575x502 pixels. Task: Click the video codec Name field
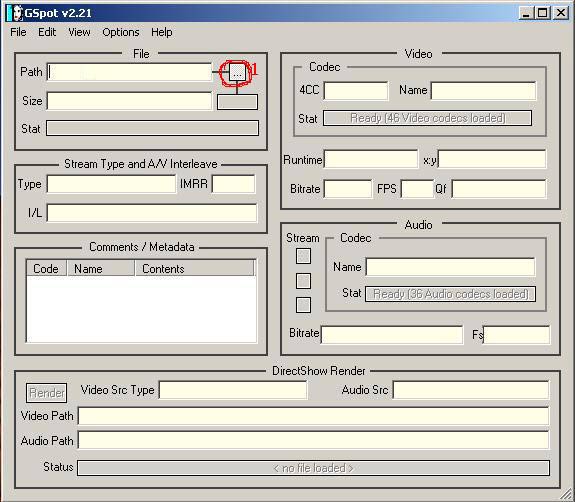point(483,91)
